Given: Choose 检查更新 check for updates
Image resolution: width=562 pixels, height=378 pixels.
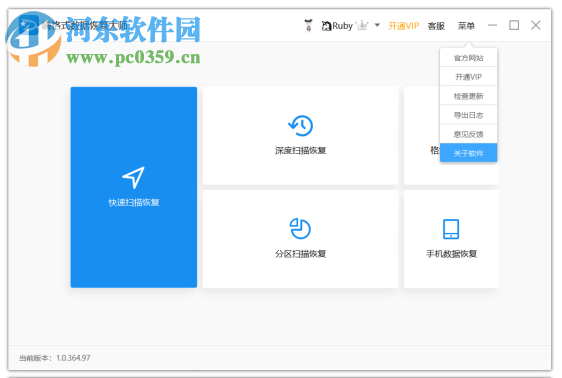Looking at the screenshot, I should [468, 96].
